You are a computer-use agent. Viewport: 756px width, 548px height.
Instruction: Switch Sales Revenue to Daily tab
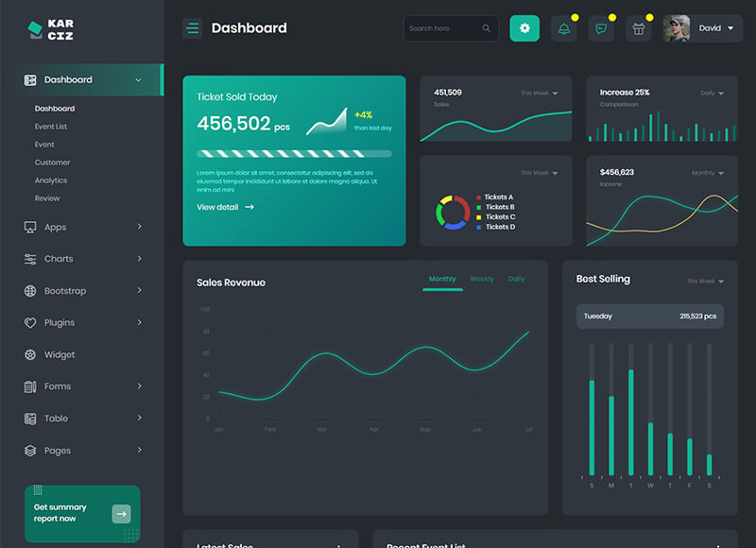tap(516, 279)
